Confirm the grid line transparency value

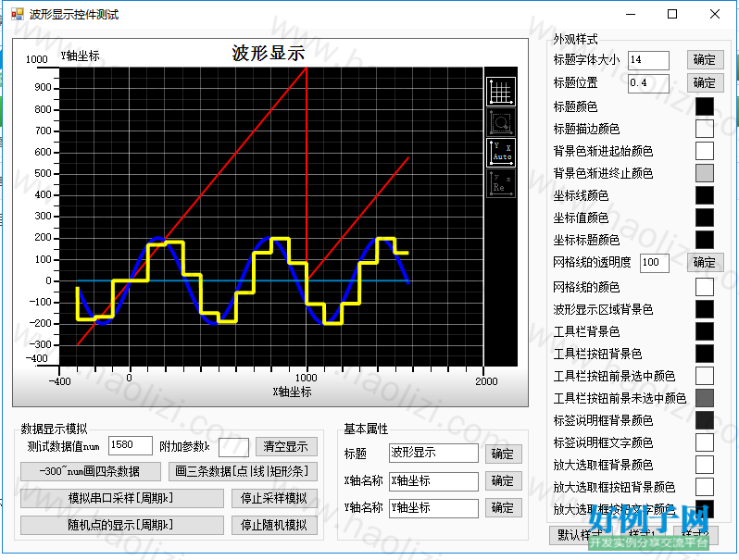(x=705, y=262)
